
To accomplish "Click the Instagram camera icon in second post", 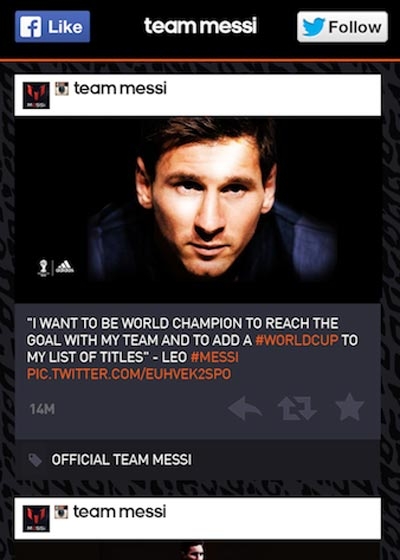I will tap(61, 512).
